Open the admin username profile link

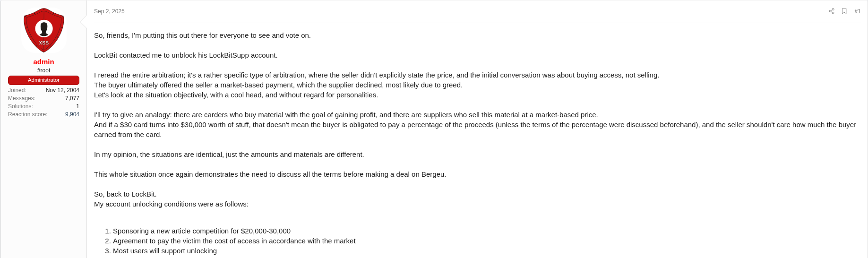pyautogui.click(x=43, y=62)
